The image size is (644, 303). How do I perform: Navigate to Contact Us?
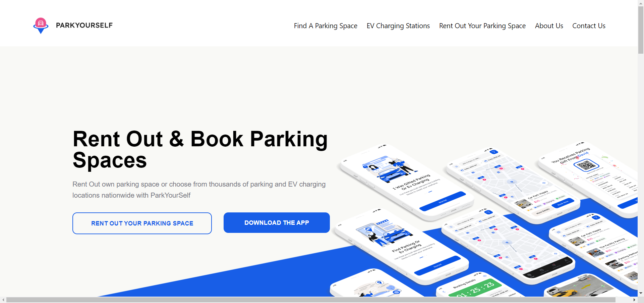(x=589, y=26)
